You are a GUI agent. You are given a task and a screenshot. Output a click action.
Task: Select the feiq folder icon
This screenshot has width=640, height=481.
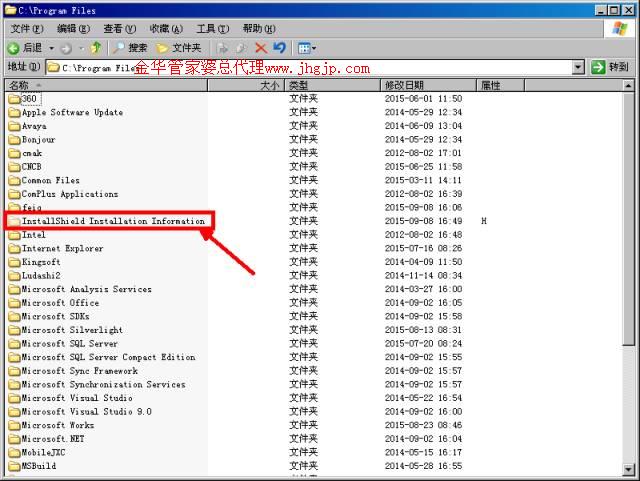tap(14, 207)
